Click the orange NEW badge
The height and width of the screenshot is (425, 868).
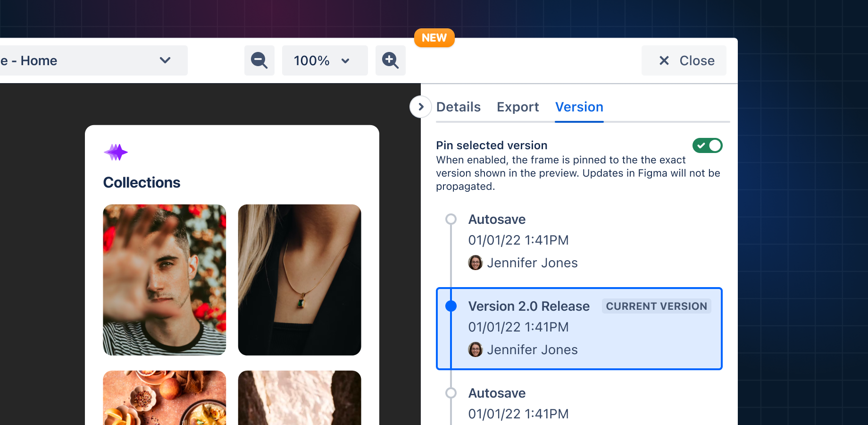click(x=434, y=38)
